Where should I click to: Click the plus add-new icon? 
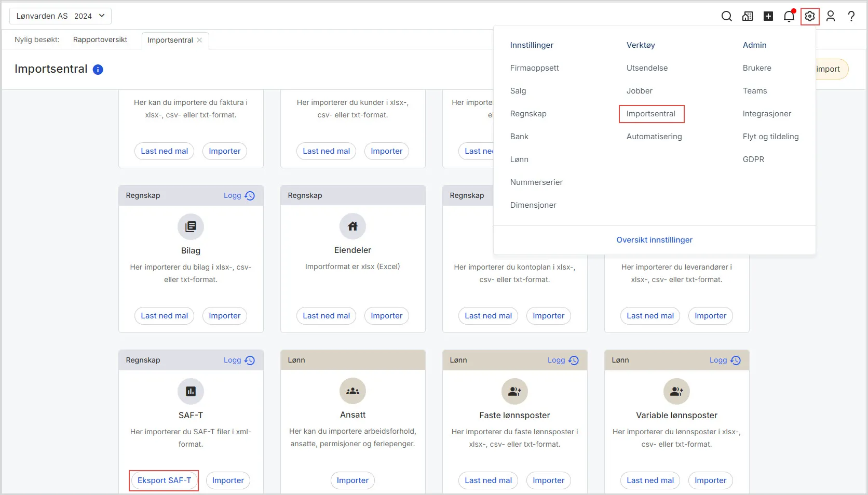click(768, 16)
